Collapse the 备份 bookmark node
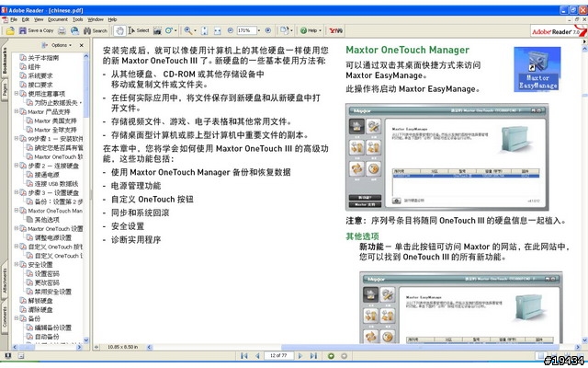The width and height of the screenshot is (588, 368). click(x=17, y=318)
